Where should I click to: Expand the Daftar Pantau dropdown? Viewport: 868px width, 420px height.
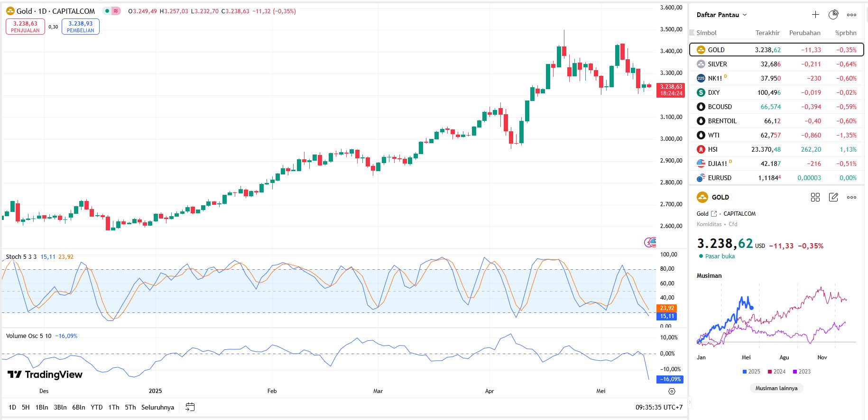pos(721,15)
